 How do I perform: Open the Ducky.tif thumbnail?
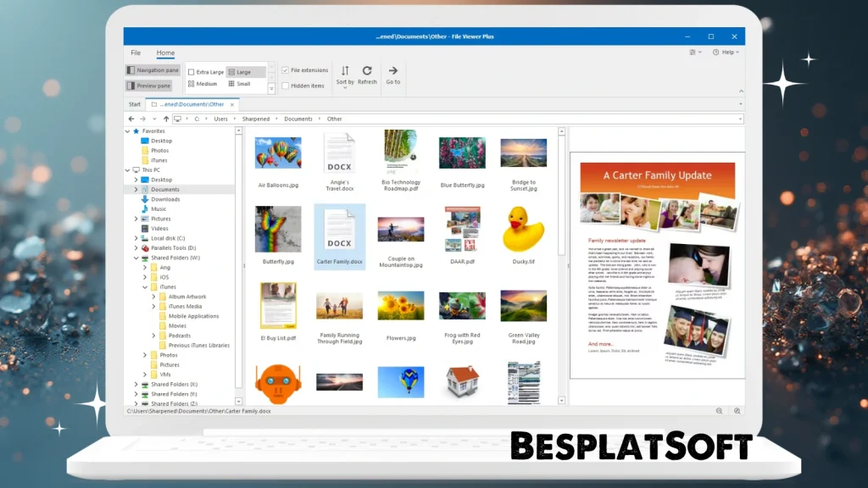pyautogui.click(x=523, y=229)
